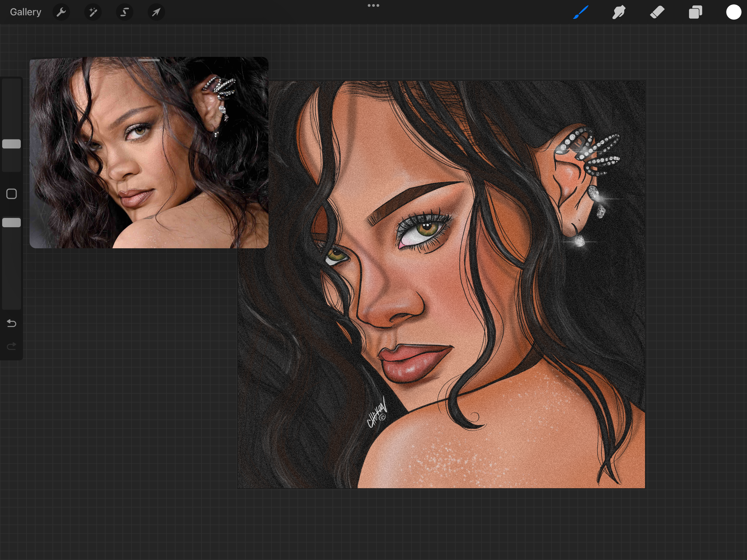The height and width of the screenshot is (560, 747).
Task: Open the Adjustments magic wand menu
Action: 93,13
